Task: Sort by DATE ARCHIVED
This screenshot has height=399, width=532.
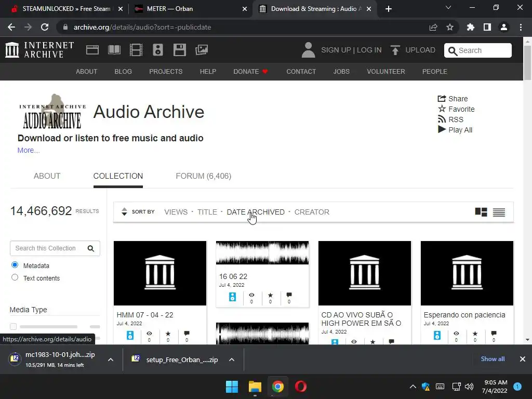Action: pos(256,212)
